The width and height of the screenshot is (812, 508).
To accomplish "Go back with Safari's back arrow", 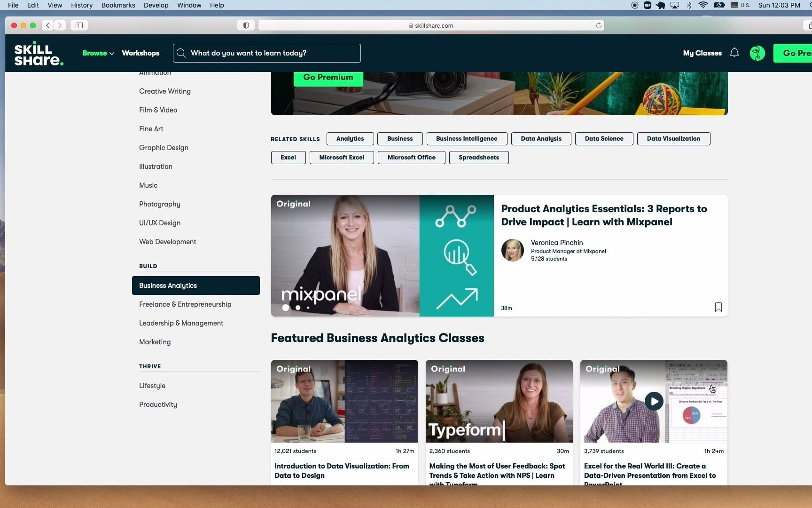I will coord(47,25).
